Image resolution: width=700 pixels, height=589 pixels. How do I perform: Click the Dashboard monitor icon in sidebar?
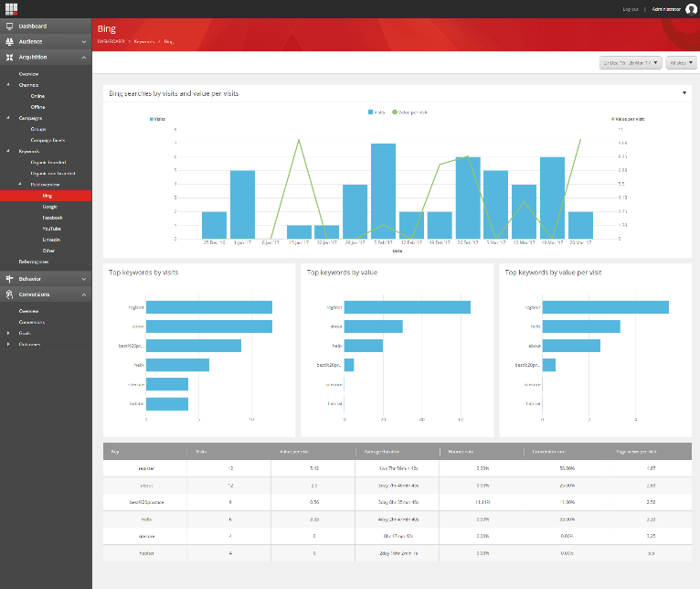point(9,27)
